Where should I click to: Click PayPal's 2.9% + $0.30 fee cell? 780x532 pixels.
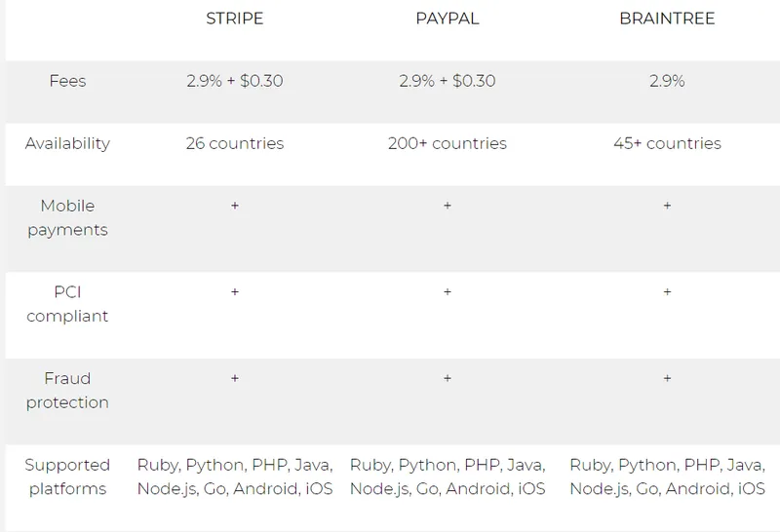click(x=448, y=81)
